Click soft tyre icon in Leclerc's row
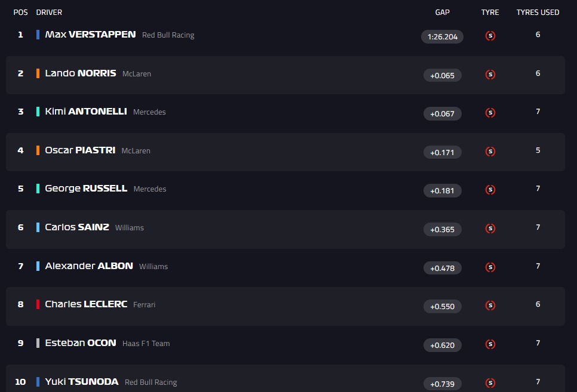This screenshot has height=392, width=577. tap(490, 305)
